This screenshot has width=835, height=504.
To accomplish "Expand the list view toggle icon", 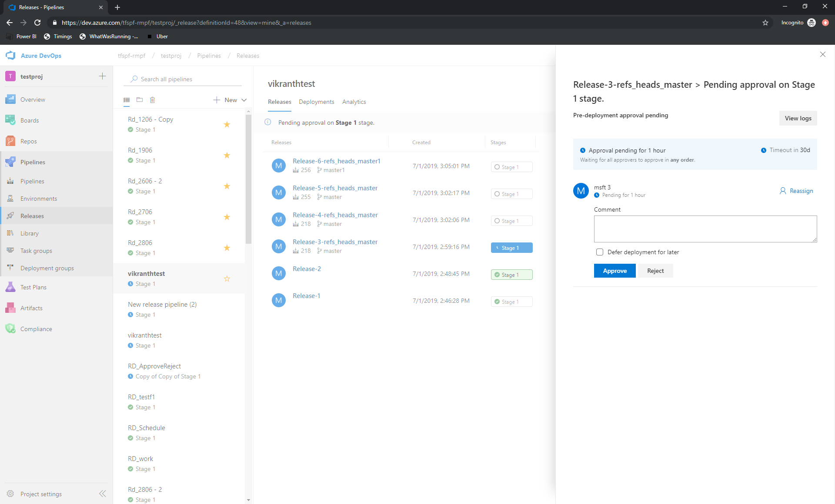I will [127, 99].
